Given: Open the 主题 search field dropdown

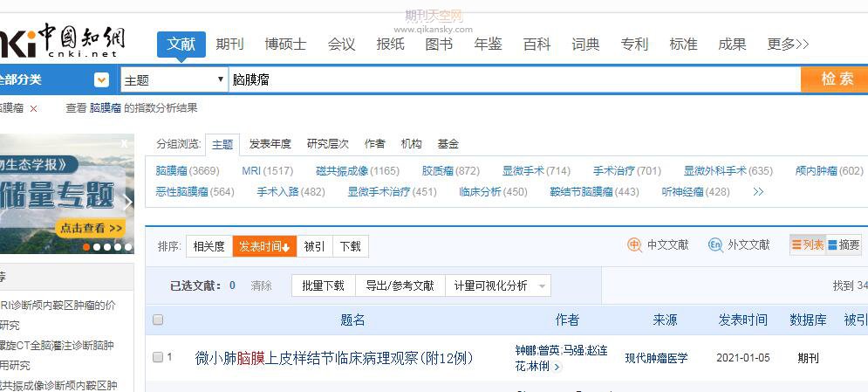Looking at the screenshot, I should pyautogui.click(x=221, y=79).
